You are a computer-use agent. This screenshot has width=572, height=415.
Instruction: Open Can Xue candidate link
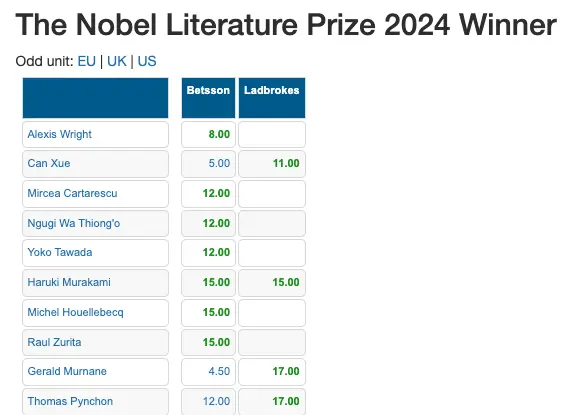49,163
